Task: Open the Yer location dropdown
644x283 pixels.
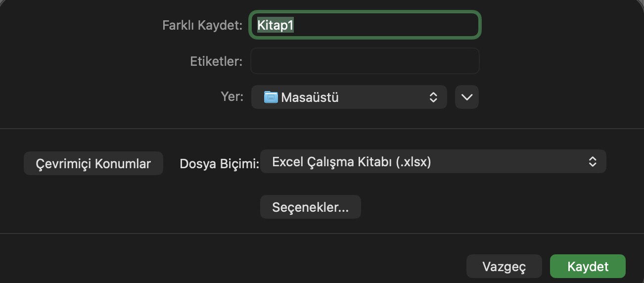Action: coord(349,97)
